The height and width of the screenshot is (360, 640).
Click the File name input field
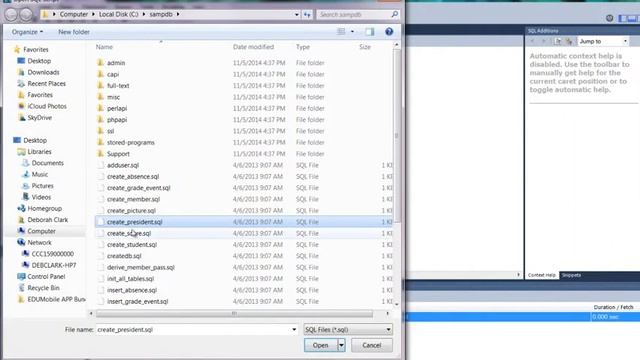pos(193,329)
